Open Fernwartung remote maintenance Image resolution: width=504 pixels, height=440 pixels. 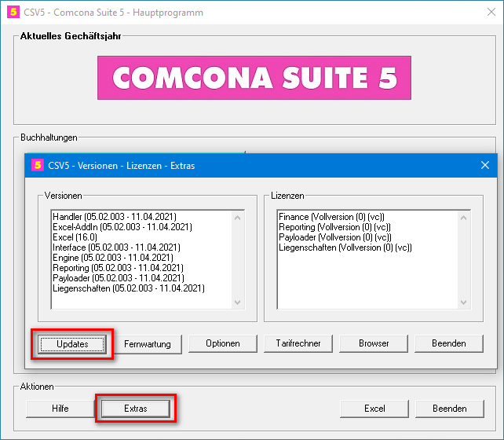148,344
